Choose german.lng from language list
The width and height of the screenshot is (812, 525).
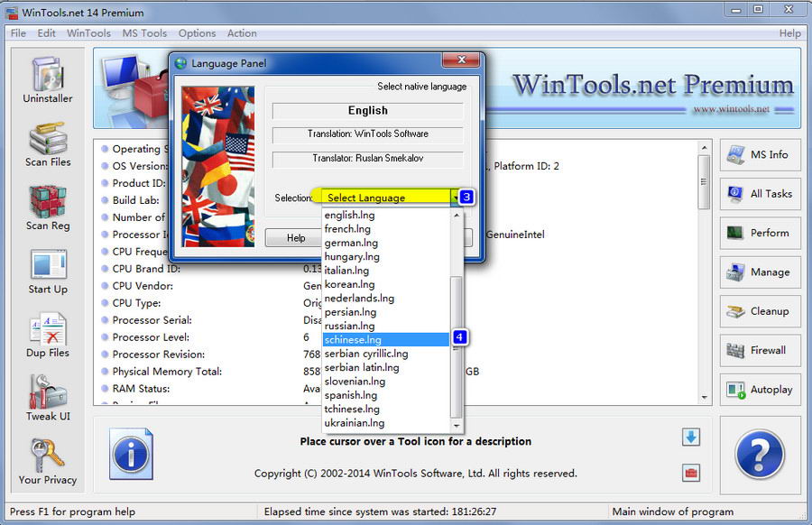click(386, 243)
